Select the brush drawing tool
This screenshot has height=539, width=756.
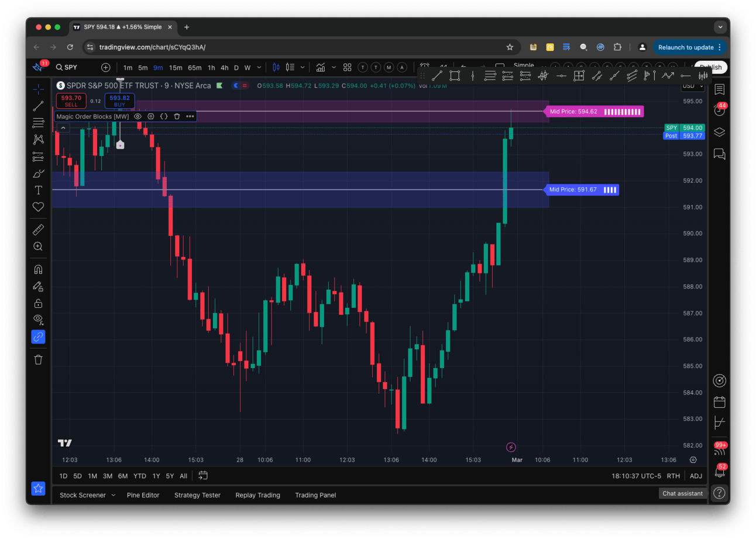tap(38, 173)
